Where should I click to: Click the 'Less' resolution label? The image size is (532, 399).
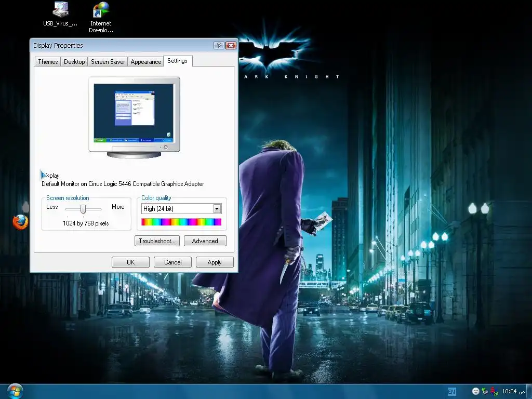coord(52,207)
